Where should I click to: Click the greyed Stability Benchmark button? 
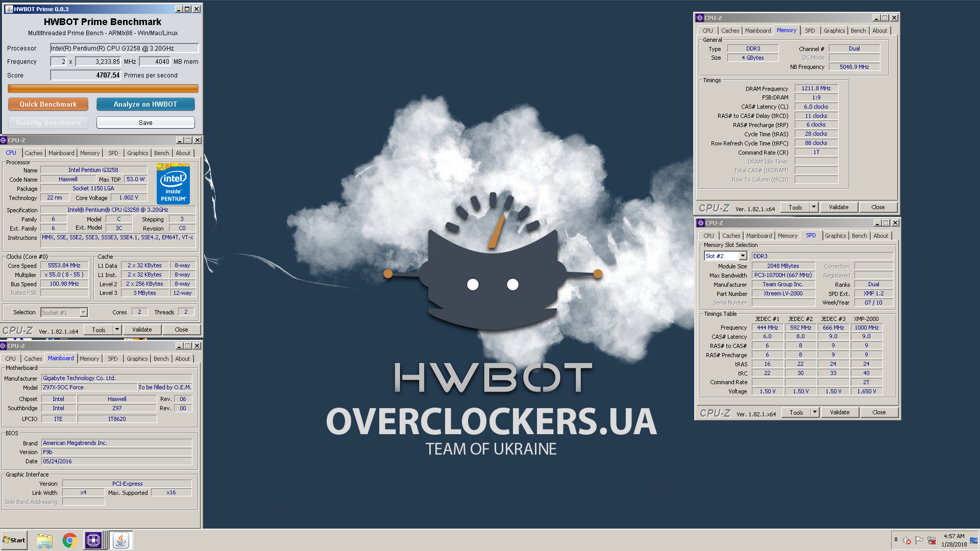pos(48,122)
